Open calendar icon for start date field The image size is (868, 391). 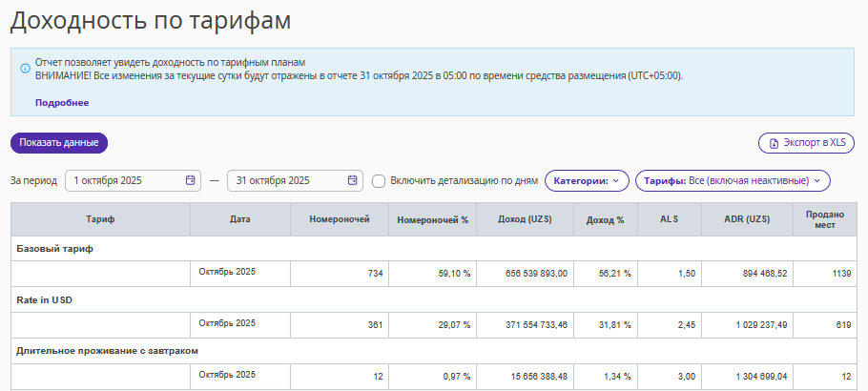click(x=190, y=180)
